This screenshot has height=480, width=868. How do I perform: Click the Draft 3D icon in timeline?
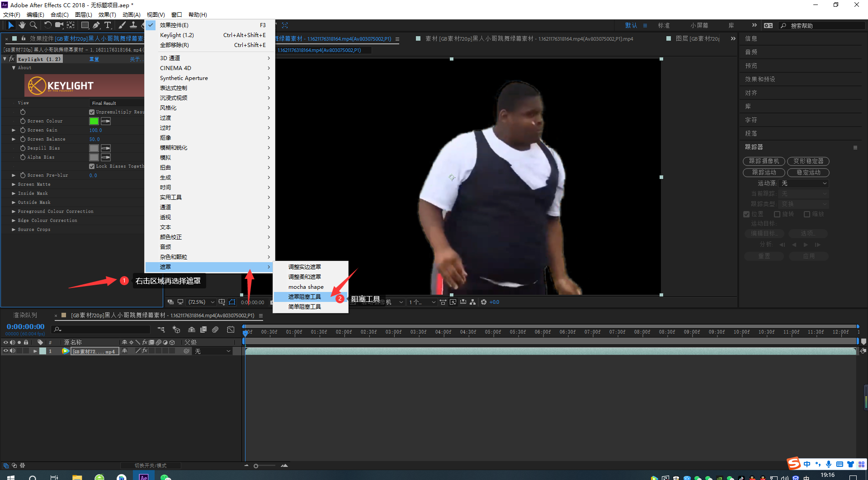tap(176, 329)
